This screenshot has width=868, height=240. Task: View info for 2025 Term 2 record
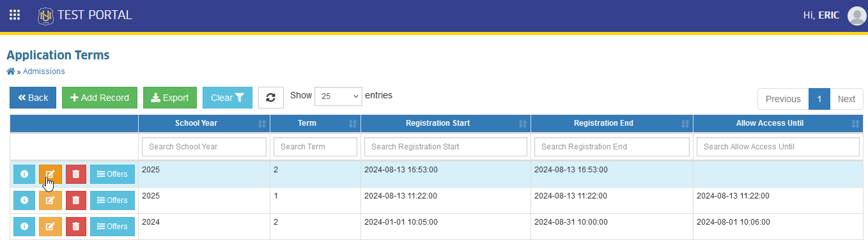click(24, 174)
